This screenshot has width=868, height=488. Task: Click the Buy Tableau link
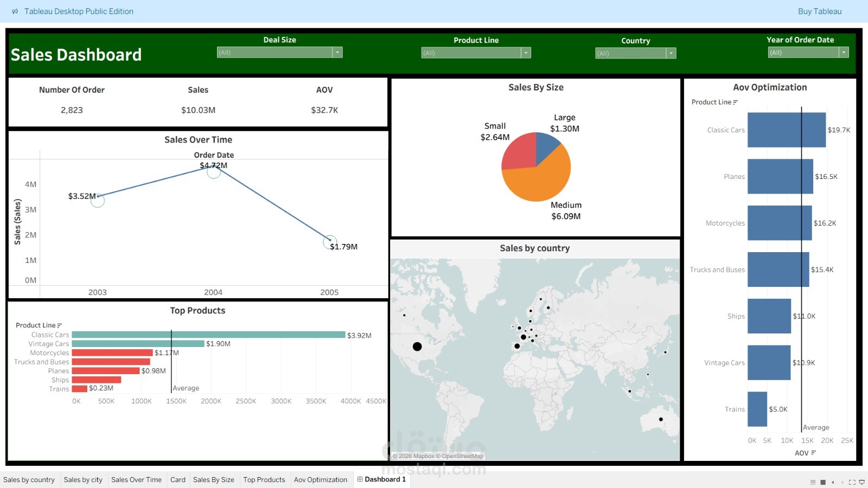819,11
